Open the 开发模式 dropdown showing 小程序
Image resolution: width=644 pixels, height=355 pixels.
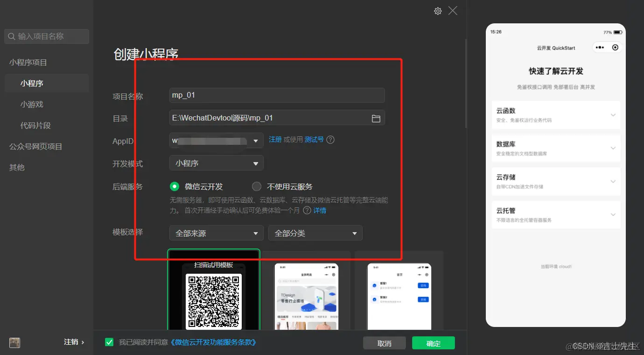(x=216, y=163)
